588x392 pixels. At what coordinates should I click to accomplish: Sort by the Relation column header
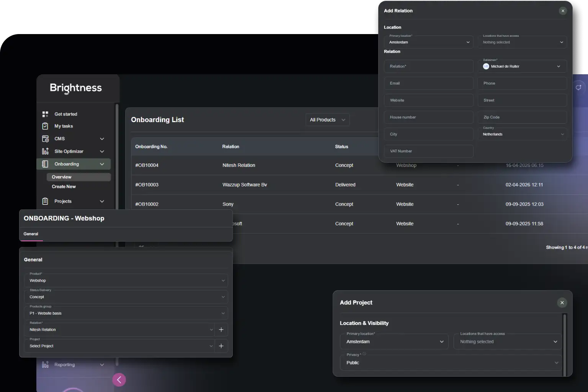point(230,147)
